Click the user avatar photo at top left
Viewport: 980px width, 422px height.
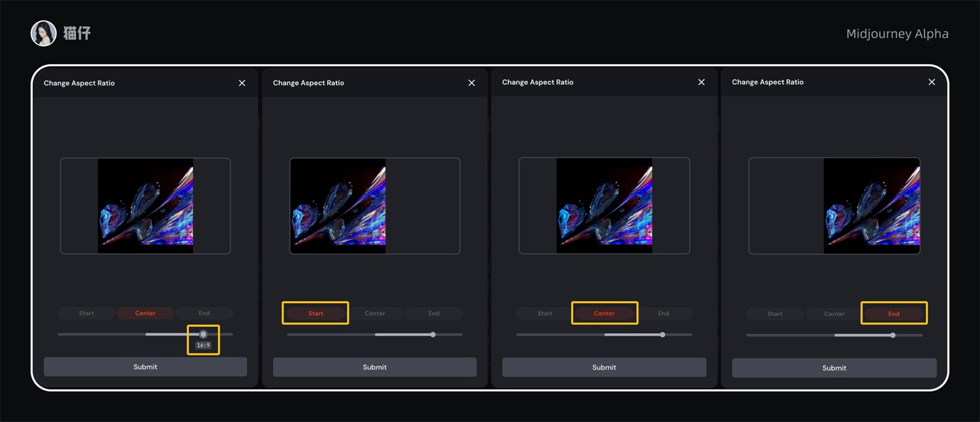pyautogui.click(x=44, y=33)
